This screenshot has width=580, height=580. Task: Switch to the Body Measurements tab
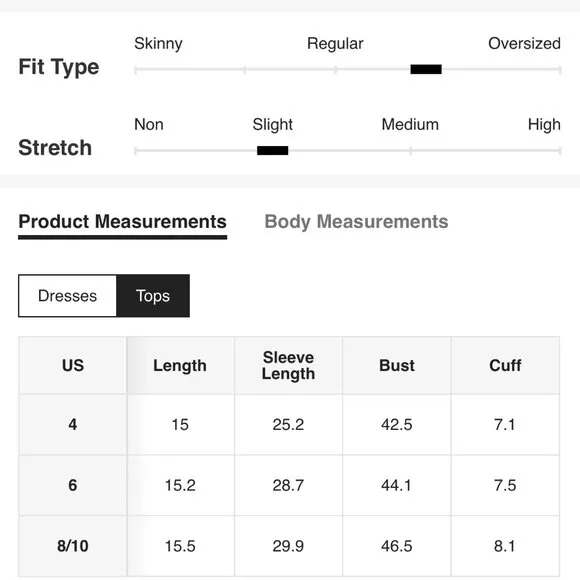(356, 222)
